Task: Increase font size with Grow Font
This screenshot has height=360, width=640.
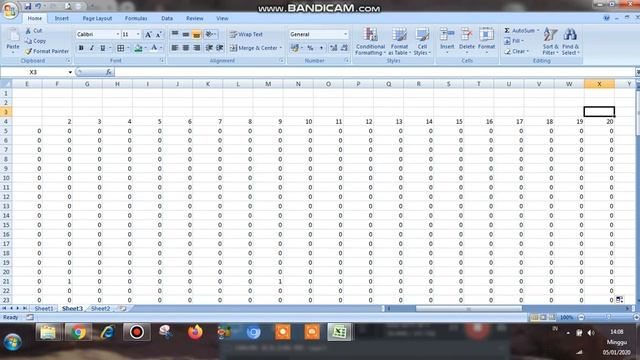Action: (148, 34)
